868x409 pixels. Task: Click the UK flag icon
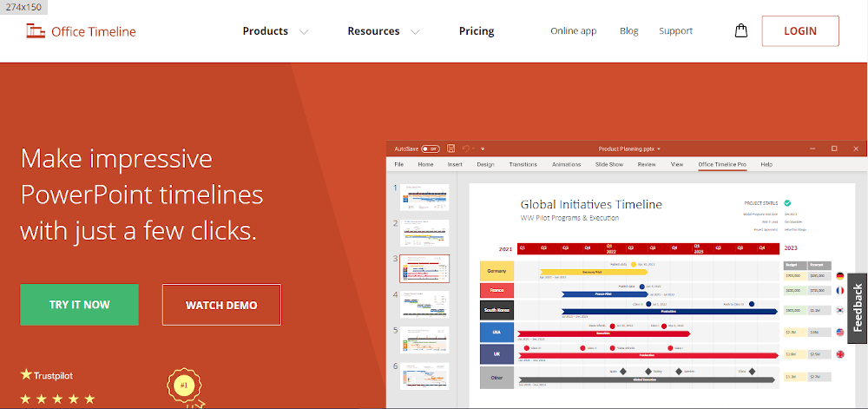pyautogui.click(x=839, y=354)
